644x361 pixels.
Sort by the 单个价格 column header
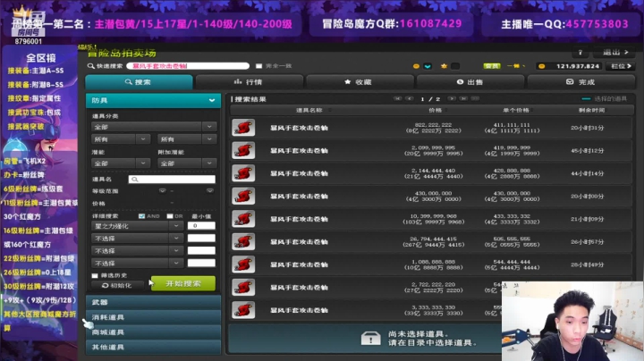tap(516, 110)
